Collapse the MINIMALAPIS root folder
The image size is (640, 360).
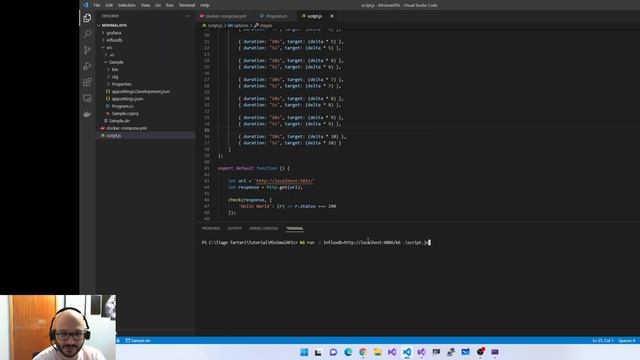click(145, 25)
